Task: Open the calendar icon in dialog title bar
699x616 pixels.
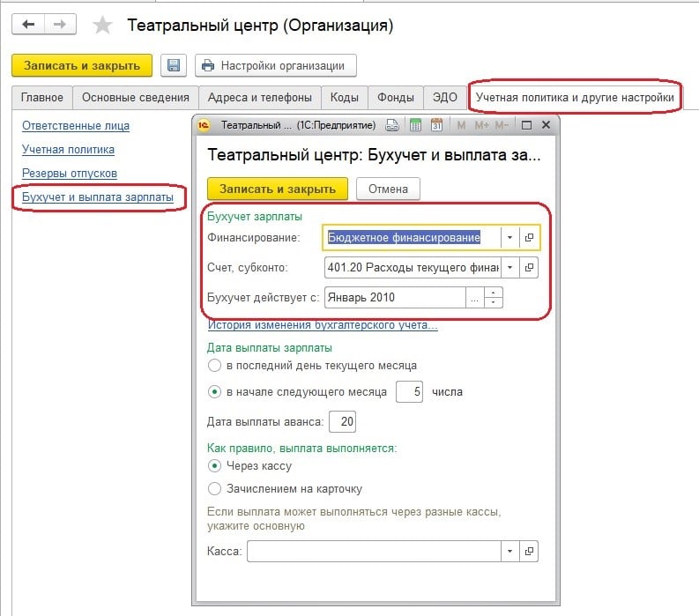Action: [436, 125]
